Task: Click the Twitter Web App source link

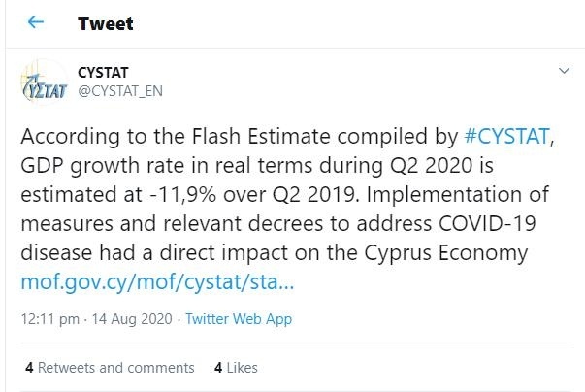Action: tap(239, 319)
